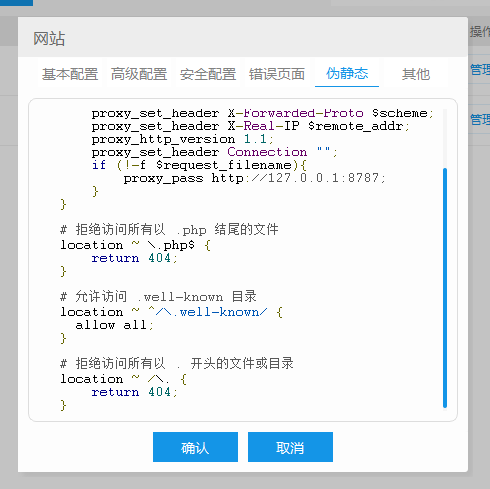The height and width of the screenshot is (489, 490).
Task: Click the last 'return 404;' line
Action: (x=135, y=392)
